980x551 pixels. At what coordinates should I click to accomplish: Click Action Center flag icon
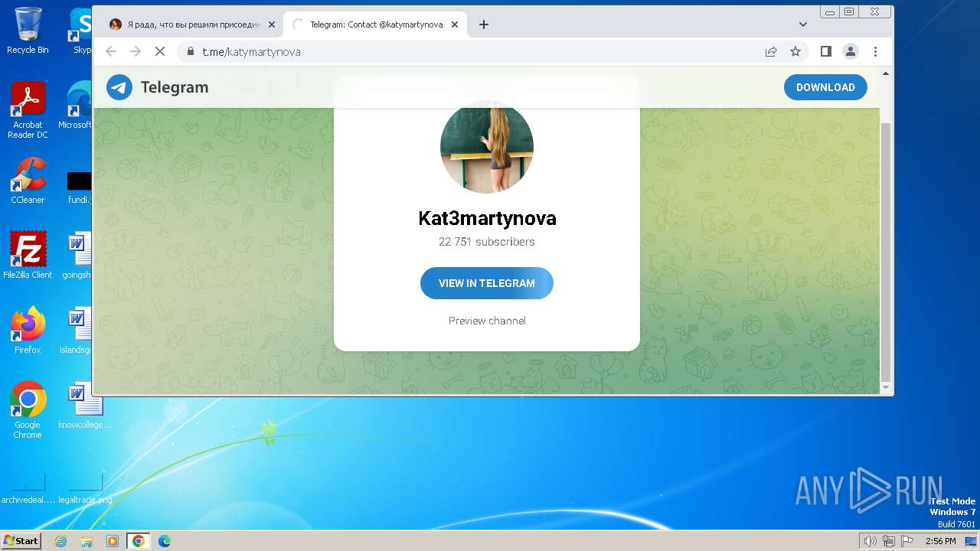click(906, 541)
